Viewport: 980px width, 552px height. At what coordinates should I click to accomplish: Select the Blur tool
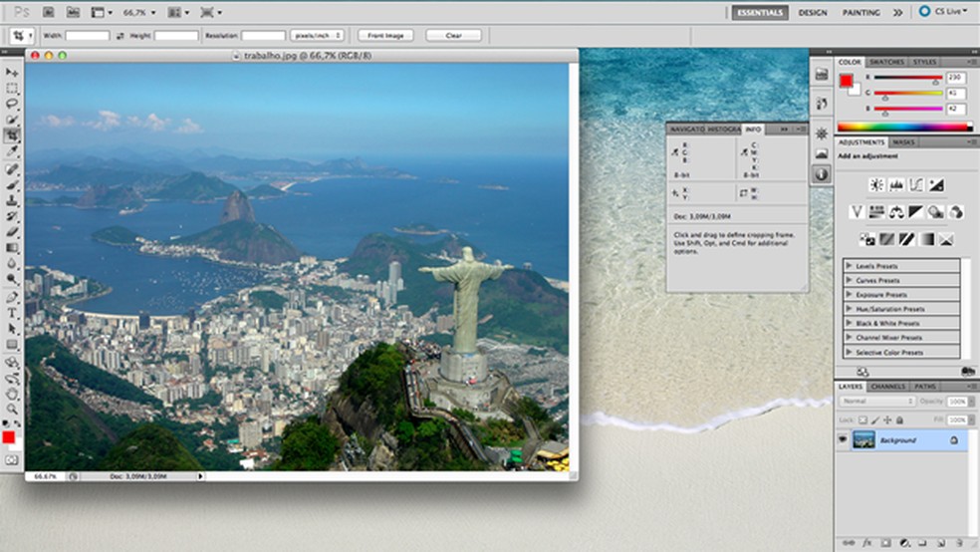pos(12,264)
